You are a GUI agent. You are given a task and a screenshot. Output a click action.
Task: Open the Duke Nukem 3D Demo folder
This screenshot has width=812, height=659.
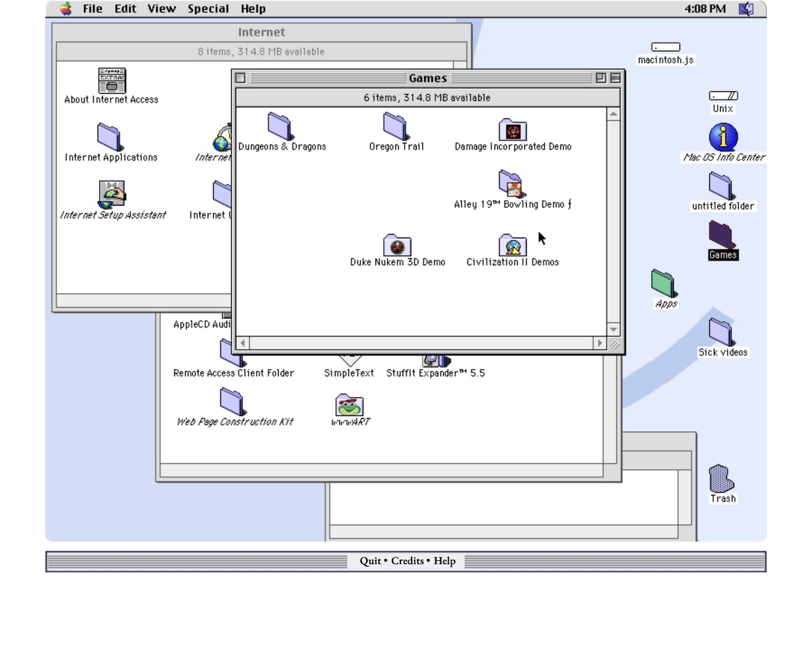tap(398, 245)
